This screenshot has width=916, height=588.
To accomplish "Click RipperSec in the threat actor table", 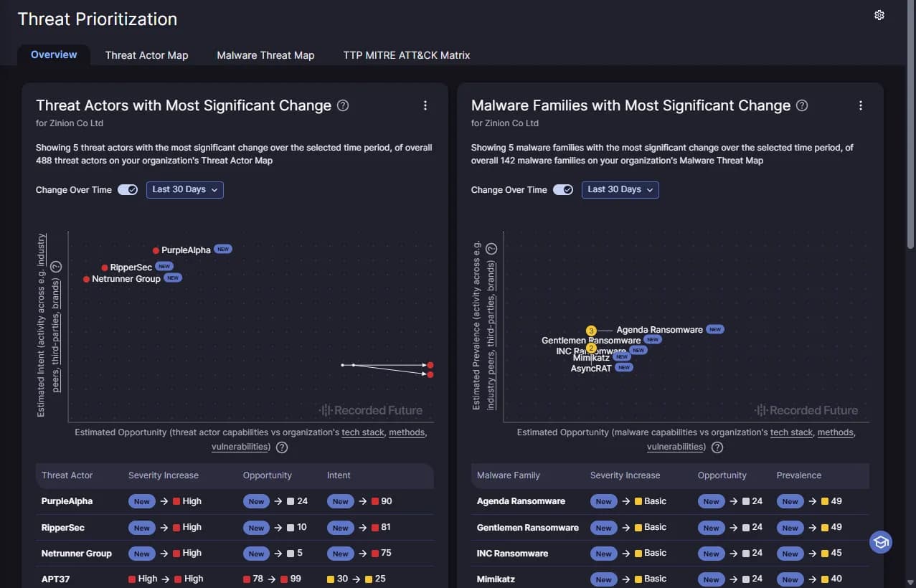I will point(63,527).
